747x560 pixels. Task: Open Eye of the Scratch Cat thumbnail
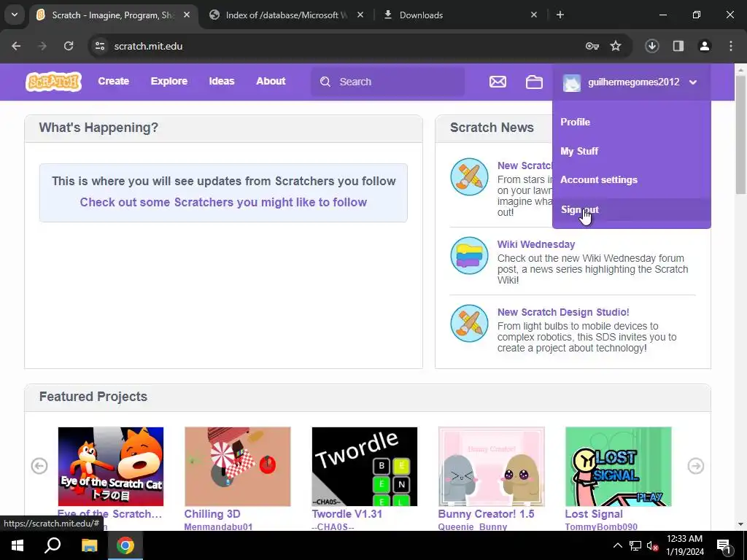111,467
